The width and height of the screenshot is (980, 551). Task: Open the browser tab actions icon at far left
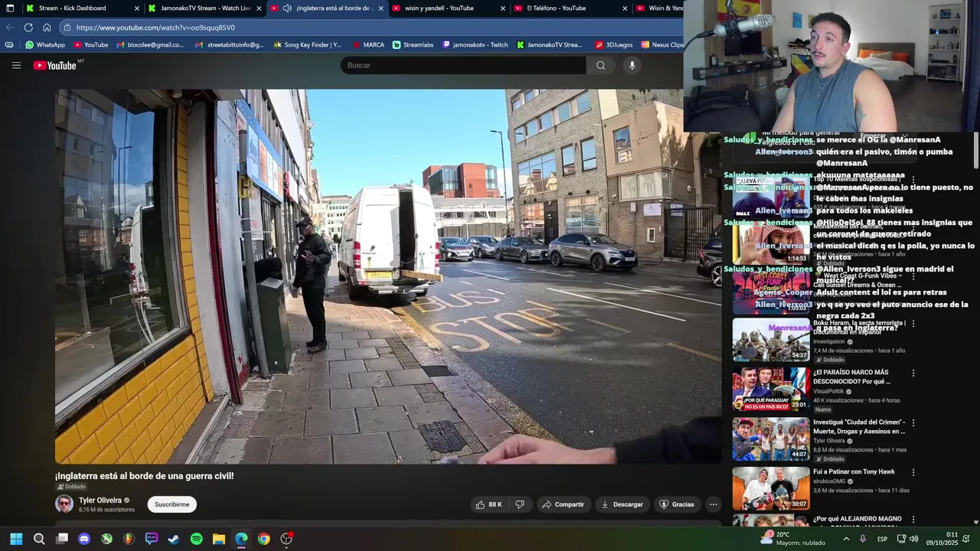coord(10,8)
